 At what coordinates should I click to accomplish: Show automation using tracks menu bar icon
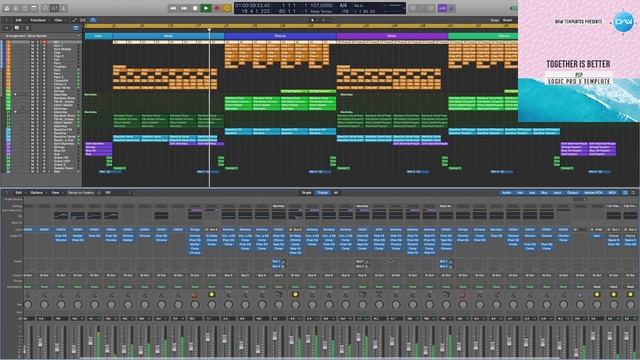[75, 20]
